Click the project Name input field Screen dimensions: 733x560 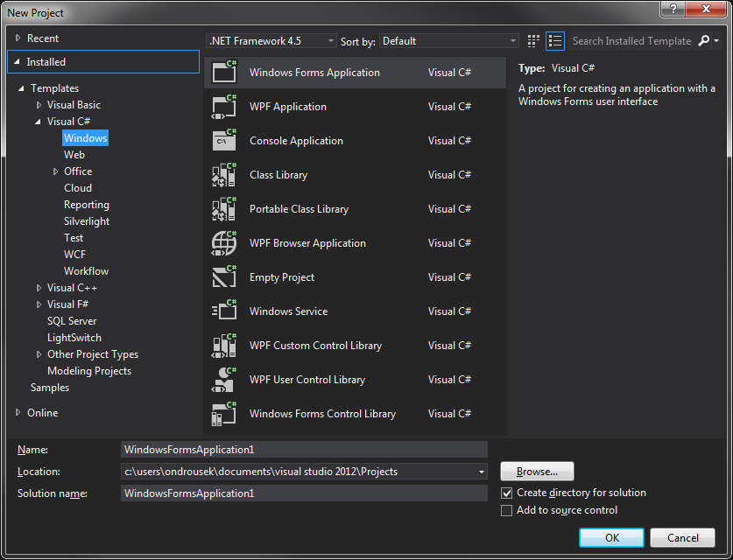click(304, 450)
